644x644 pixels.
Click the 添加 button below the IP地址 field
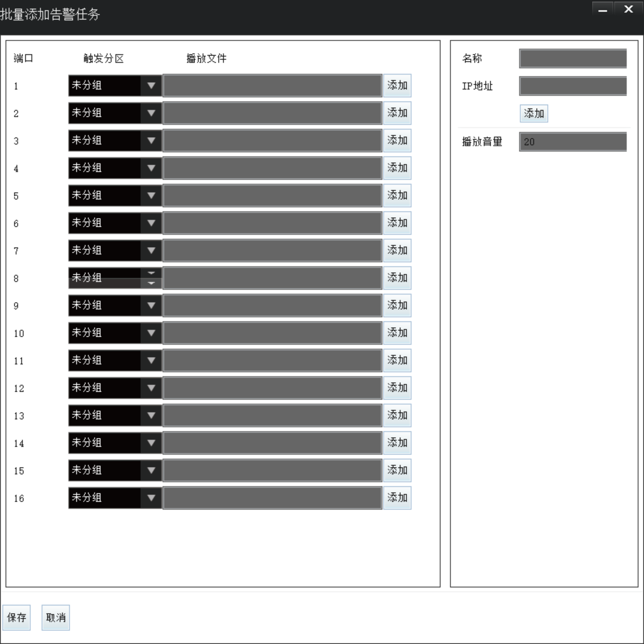[533, 113]
